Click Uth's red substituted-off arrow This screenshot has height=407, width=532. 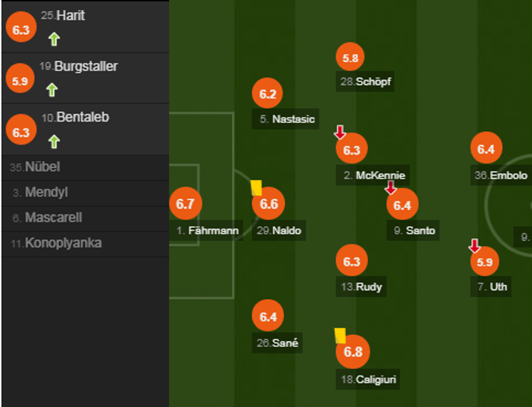[474, 246]
